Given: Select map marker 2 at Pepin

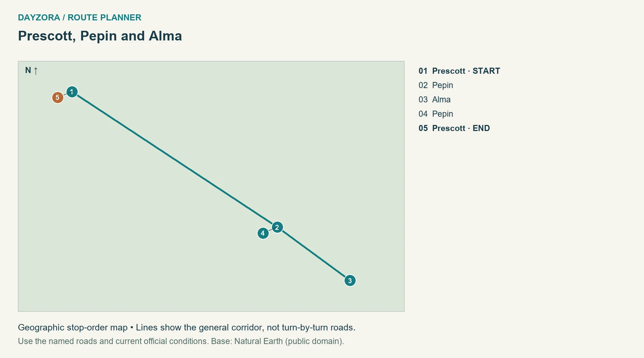Looking at the screenshot, I should (x=277, y=227).
